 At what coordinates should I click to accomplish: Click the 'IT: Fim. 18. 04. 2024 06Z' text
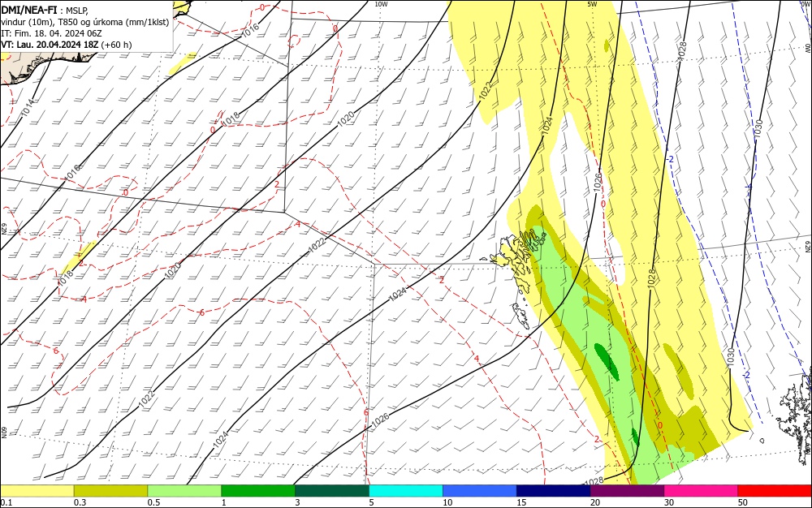51,33
